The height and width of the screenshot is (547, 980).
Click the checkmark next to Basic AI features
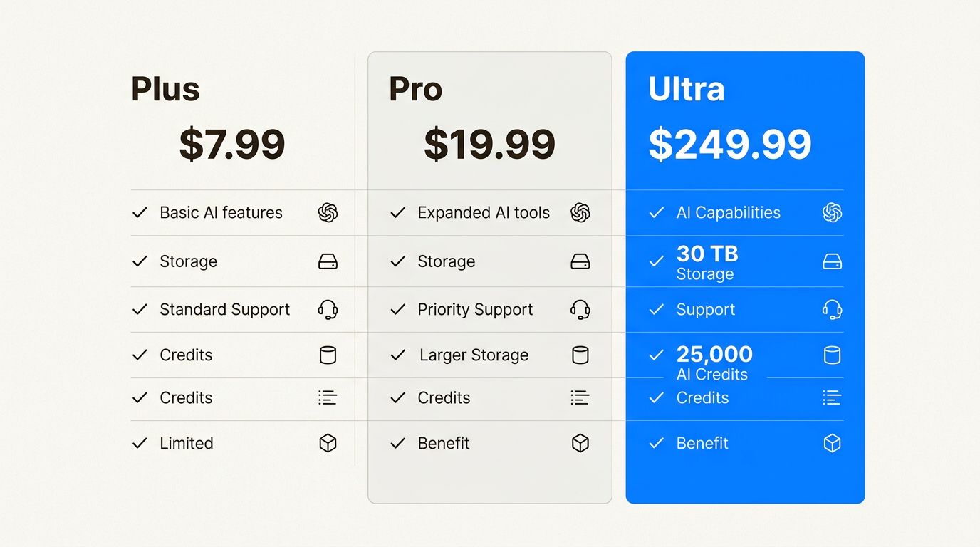click(140, 212)
